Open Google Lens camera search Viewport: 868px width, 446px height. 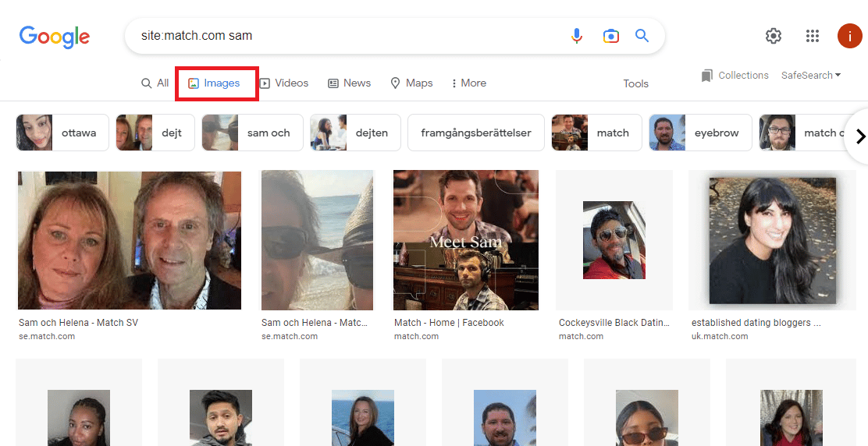[x=610, y=36]
